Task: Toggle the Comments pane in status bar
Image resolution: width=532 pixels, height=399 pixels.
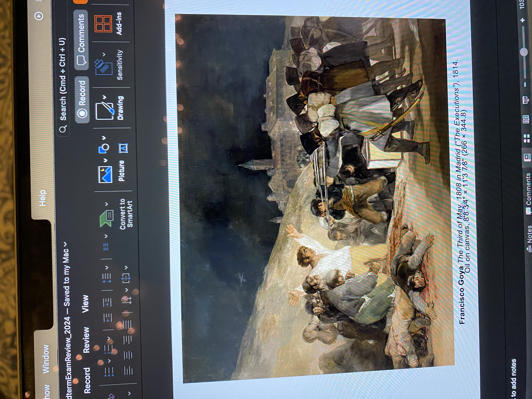Action: tap(528, 194)
